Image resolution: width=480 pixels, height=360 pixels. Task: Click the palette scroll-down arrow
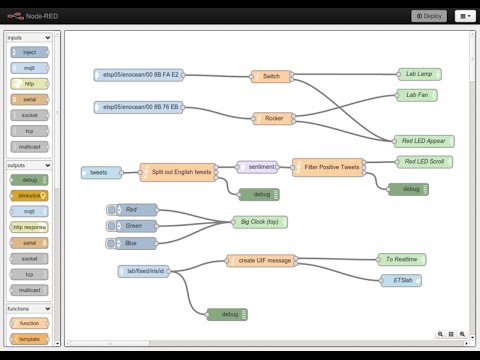(57, 343)
